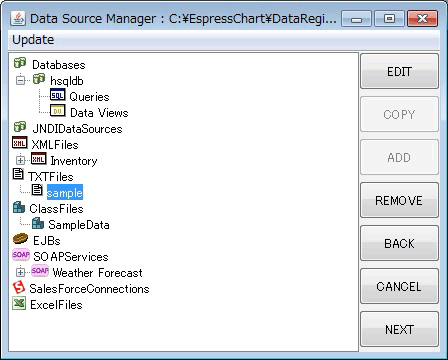
Task: Click the TXTFiles document icon
Action: 18,174
